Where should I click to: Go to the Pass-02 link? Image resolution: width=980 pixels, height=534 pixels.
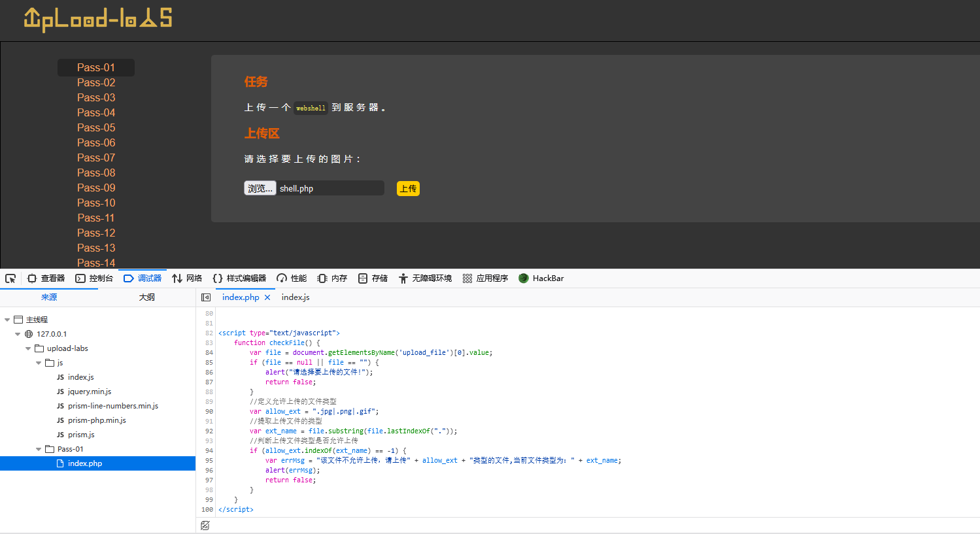[96, 82]
